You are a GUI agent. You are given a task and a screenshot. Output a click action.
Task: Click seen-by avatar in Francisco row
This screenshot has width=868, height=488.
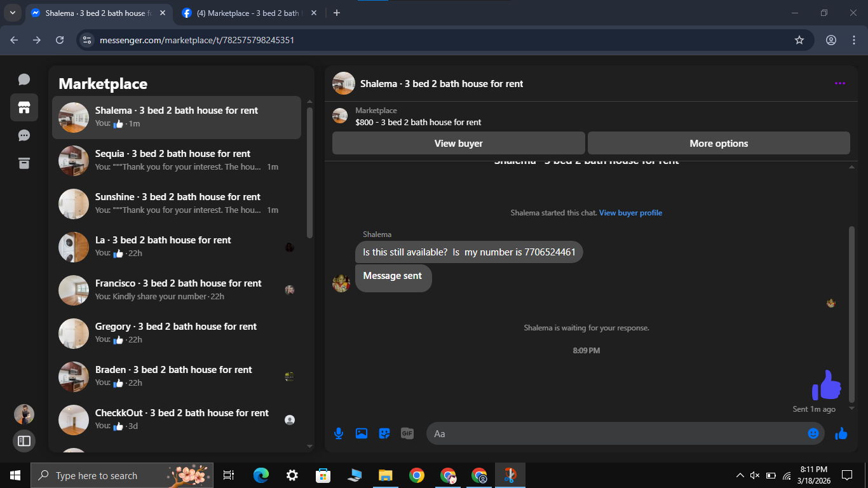(290, 290)
